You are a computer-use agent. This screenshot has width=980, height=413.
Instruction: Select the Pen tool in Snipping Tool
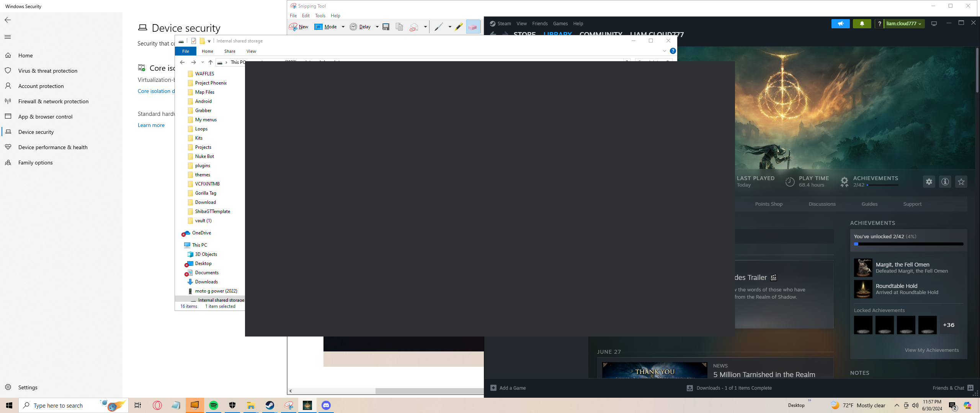(x=439, y=27)
